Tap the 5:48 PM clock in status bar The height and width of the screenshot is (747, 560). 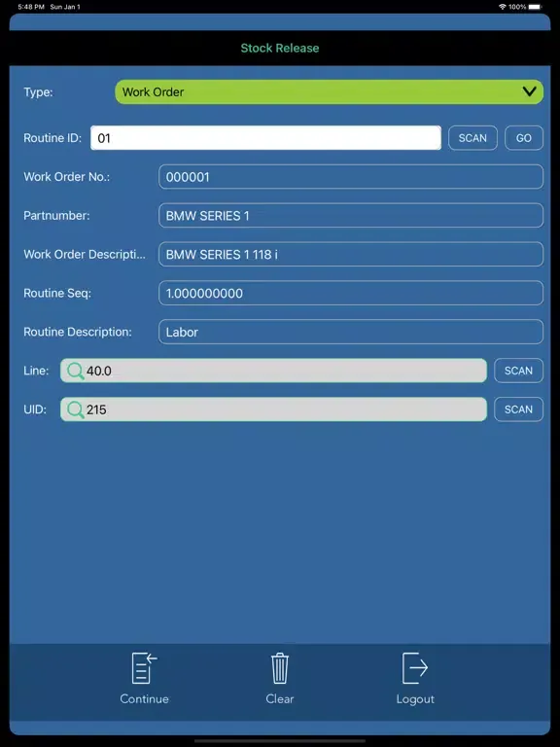tap(31, 7)
